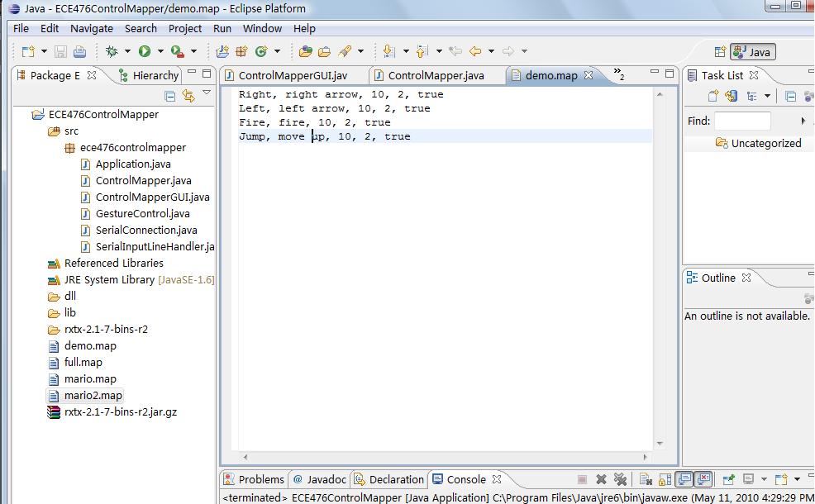Click the Open Console icon
Viewport: 815px width, 504px height.
tap(780, 479)
